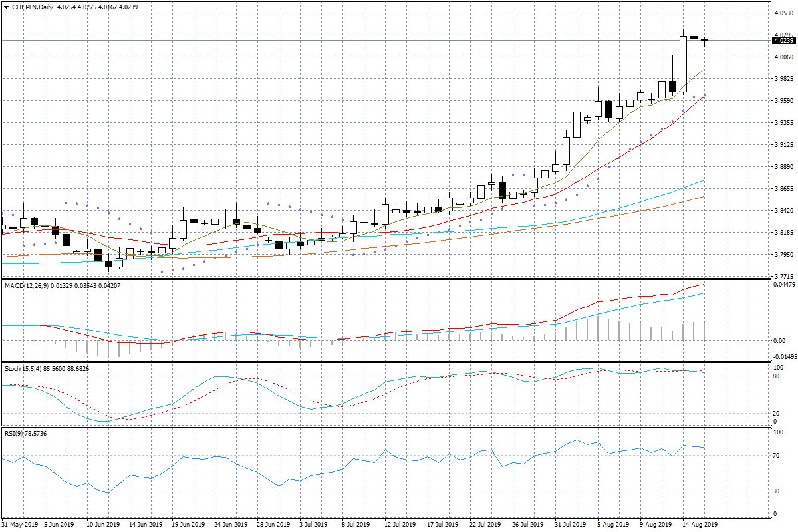Click the 20 level on Stochastic scale
This screenshot has height=532, width=798.
[776, 413]
